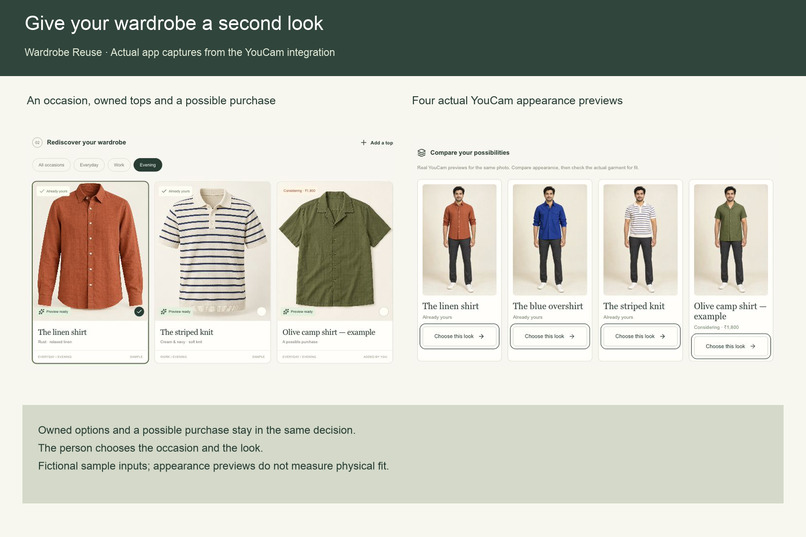Open the rust linen shirt product photo
806x537 pixels.
coord(90,251)
